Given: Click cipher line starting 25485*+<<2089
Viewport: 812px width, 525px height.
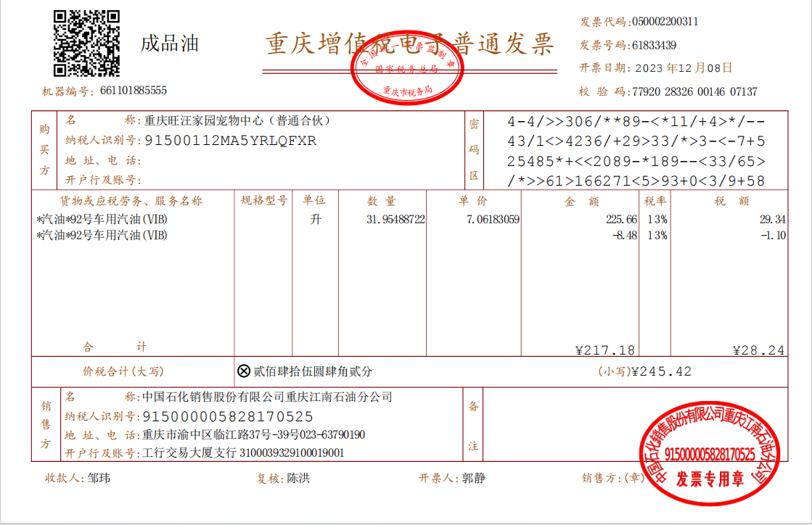Looking at the screenshot, I should coord(636,162).
